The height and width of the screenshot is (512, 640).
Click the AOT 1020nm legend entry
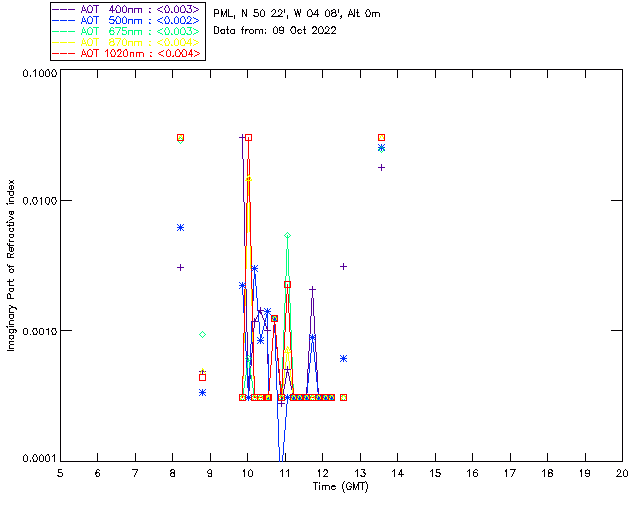click(127, 53)
